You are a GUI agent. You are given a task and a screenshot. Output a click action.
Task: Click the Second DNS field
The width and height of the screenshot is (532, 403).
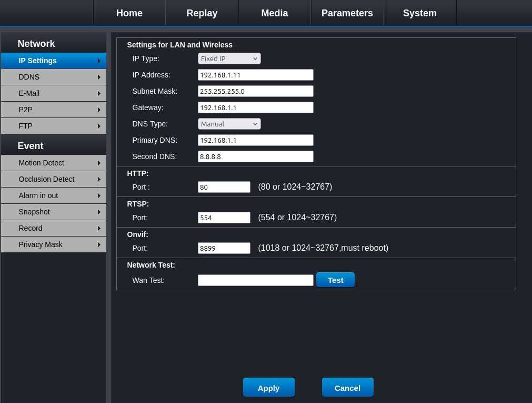coord(256,156)
